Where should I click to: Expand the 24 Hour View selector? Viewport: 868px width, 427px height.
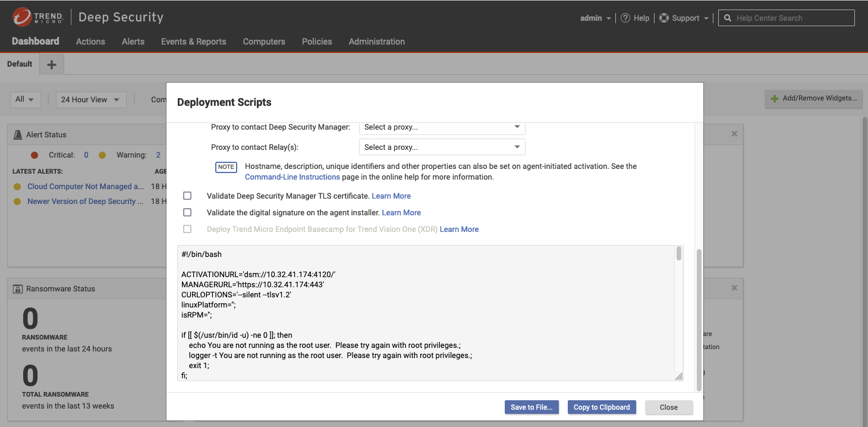click(x=90, y=99)
